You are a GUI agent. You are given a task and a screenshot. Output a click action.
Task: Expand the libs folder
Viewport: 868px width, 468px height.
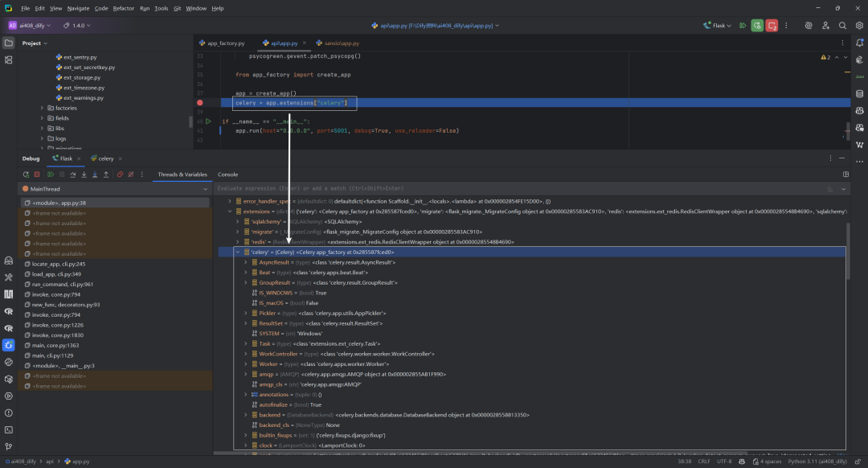pos(42,129)
